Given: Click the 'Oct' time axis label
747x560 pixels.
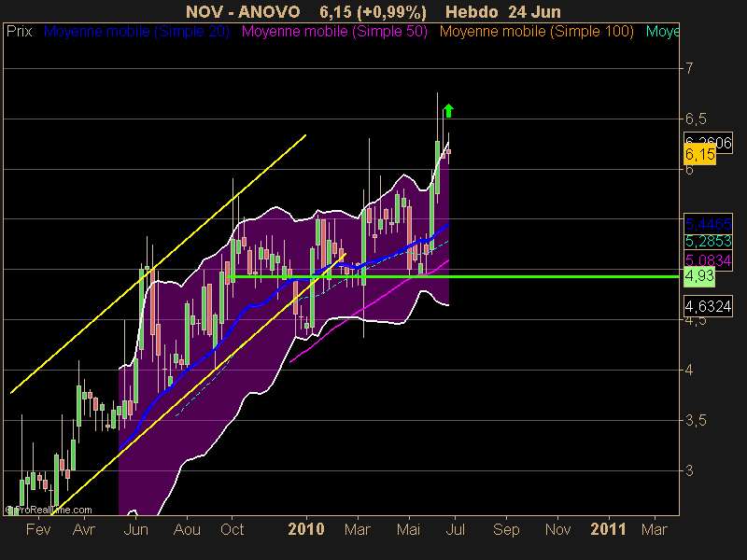Looking at the screenshot, I should (x=232, y=529).
